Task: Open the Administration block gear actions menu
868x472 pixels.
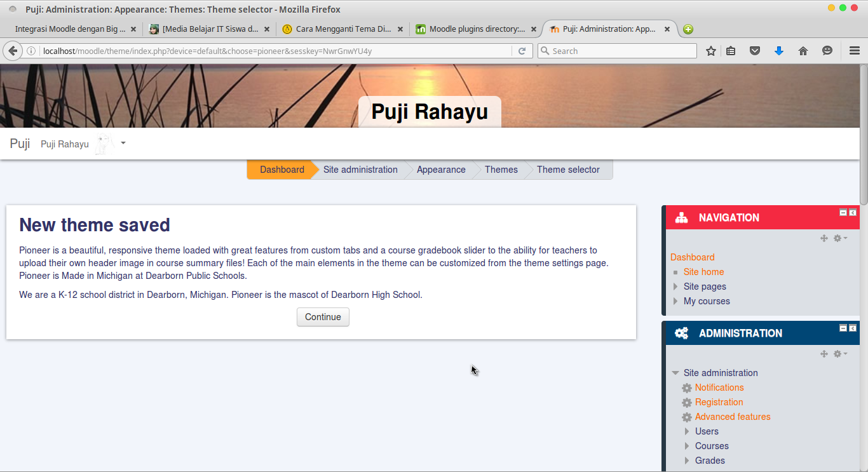Action: point(840,354)
